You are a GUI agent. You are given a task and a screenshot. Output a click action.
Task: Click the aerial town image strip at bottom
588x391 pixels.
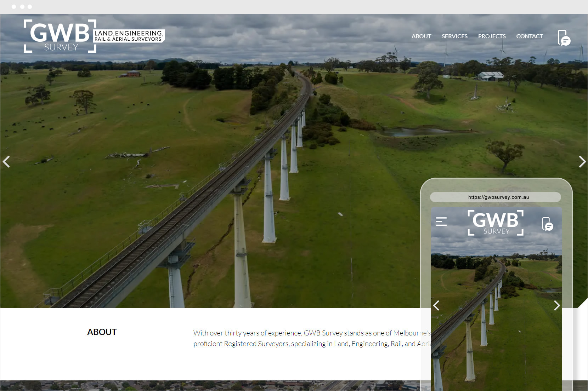click(213, 386)
